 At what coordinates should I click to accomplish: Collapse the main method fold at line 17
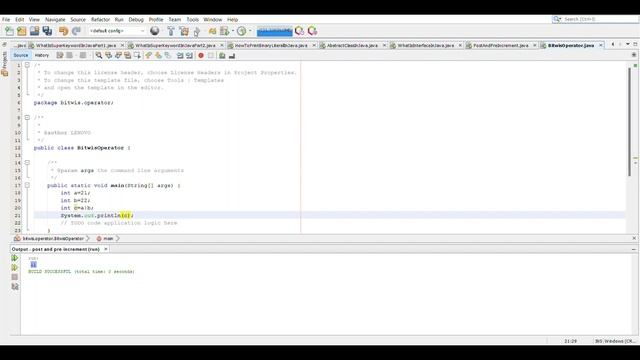pyautogui.click(x=27, y=185)
